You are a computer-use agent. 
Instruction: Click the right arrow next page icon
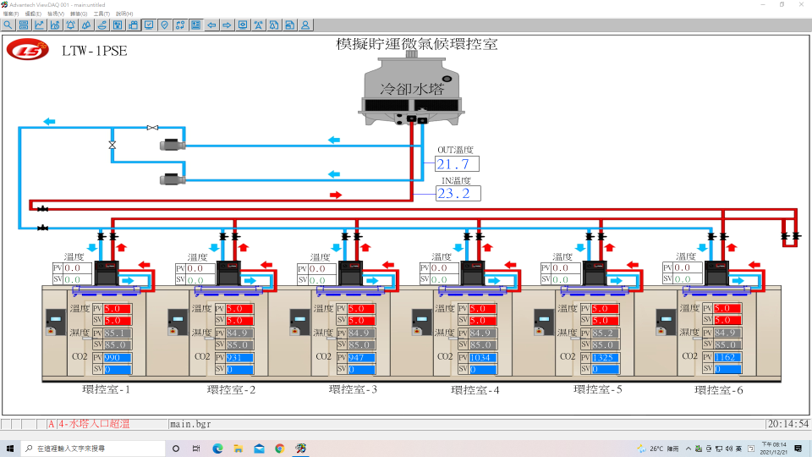227,25
